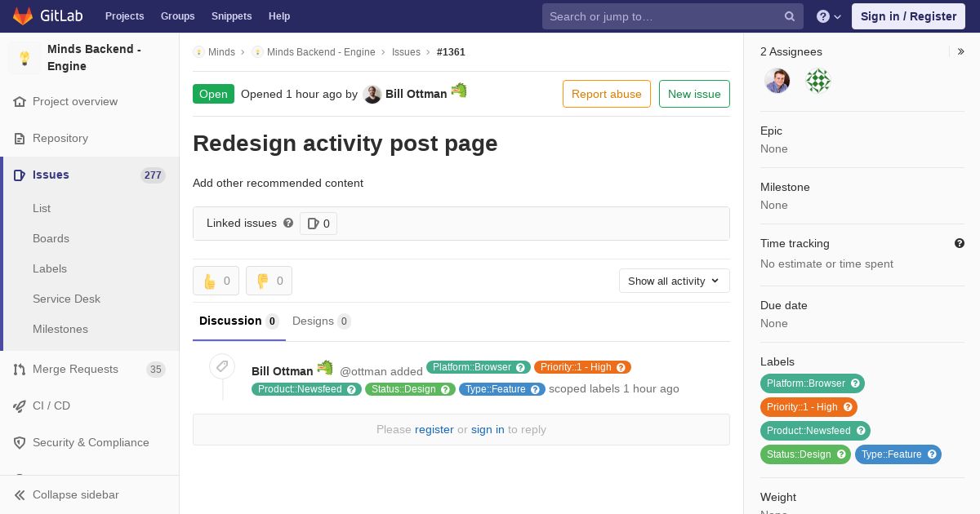Click the Issues breadcrumb link
980x514 pixels.
click(x=406, y=52)
